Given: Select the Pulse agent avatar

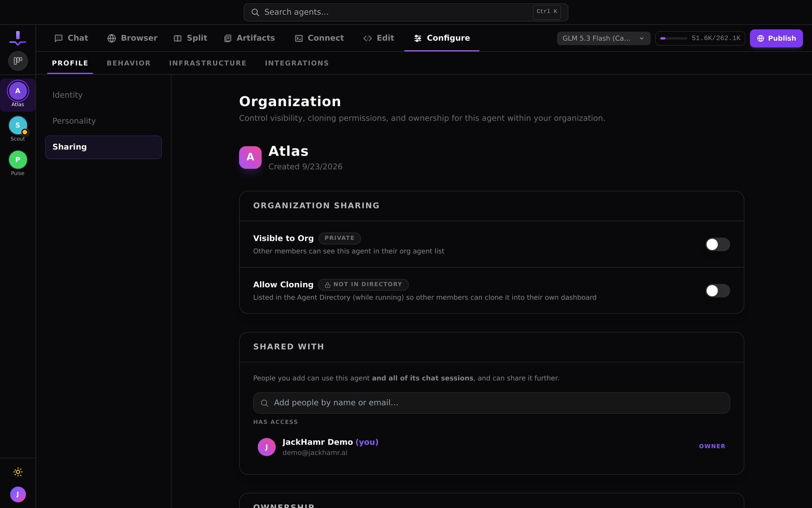Looking at the screenshot, I should coord(18,160).
